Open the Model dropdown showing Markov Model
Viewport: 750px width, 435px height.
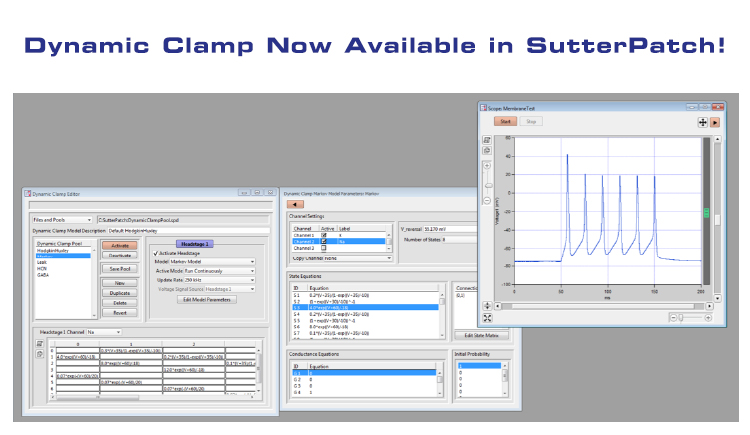[212, 262]
